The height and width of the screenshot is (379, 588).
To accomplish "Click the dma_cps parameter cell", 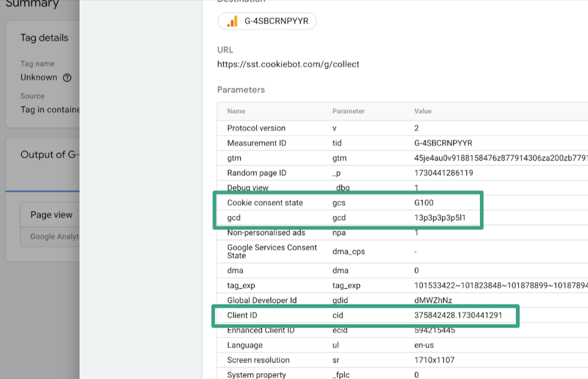I will [348, 251].
